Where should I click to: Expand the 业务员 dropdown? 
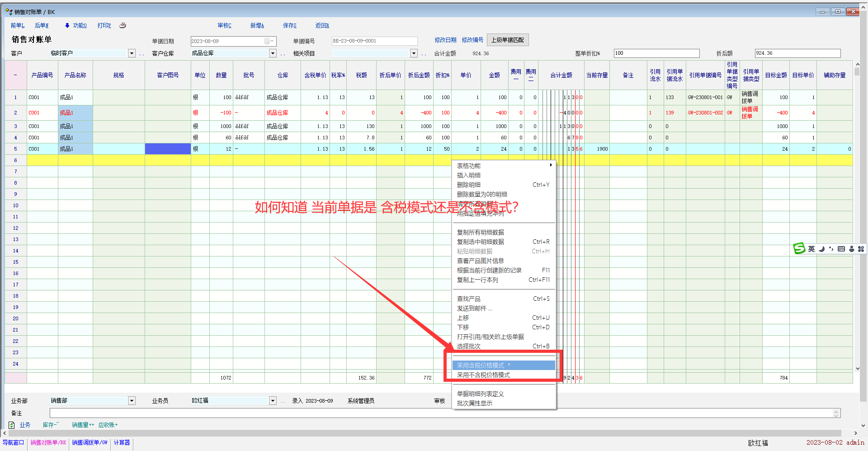click(x=273, y=401)
